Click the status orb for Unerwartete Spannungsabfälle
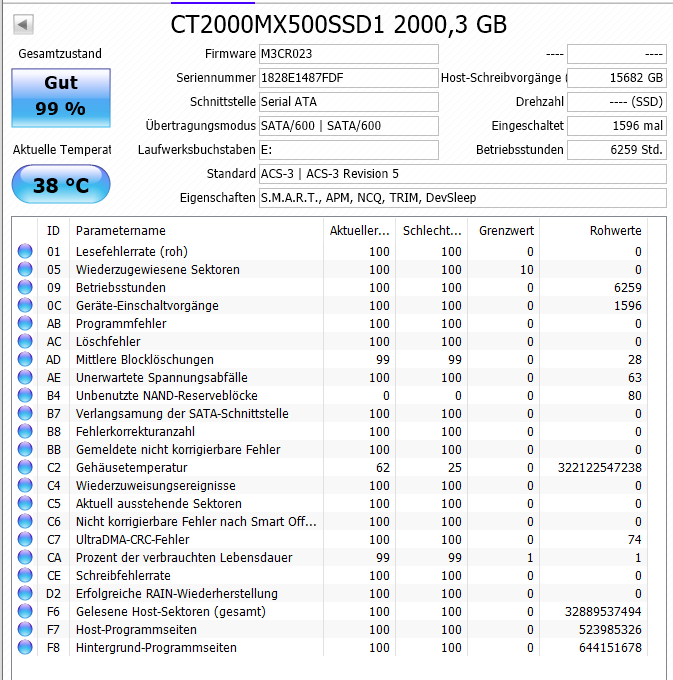 25,378
